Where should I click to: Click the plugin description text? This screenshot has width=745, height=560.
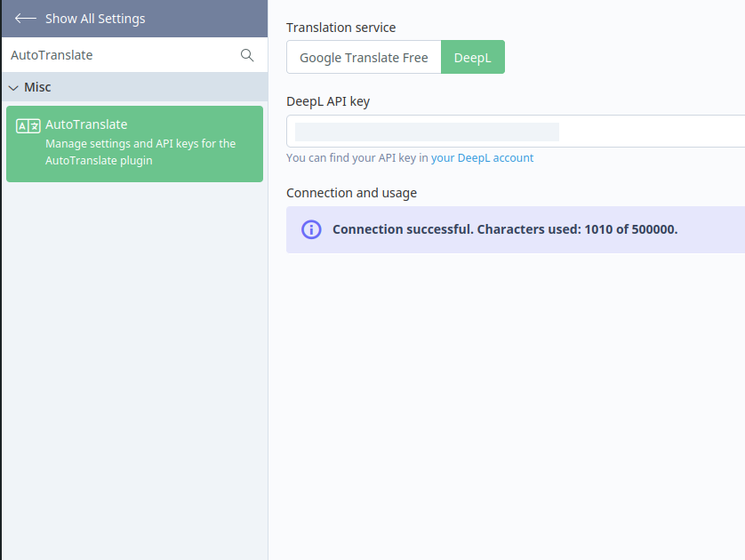[x=140, y=152]
